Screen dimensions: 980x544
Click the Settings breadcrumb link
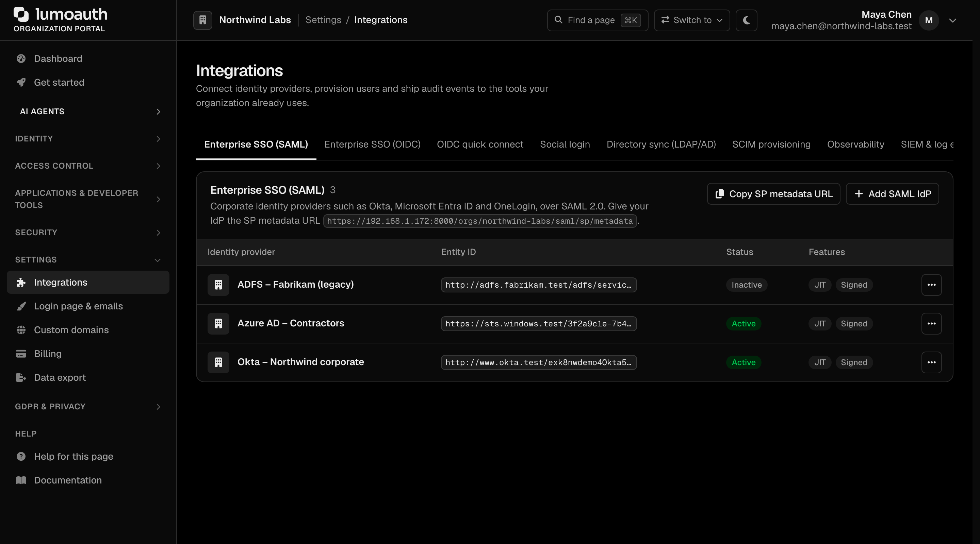pos(323,20)
